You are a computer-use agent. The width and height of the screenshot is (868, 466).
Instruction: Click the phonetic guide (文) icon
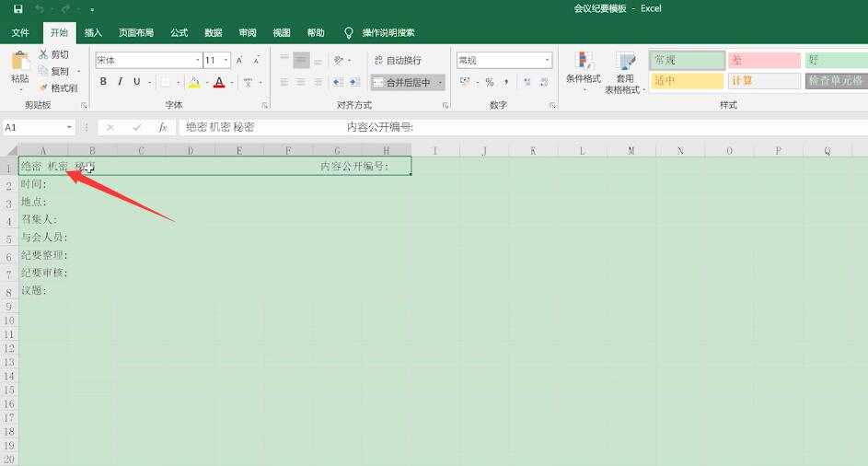tap(248, 82)
